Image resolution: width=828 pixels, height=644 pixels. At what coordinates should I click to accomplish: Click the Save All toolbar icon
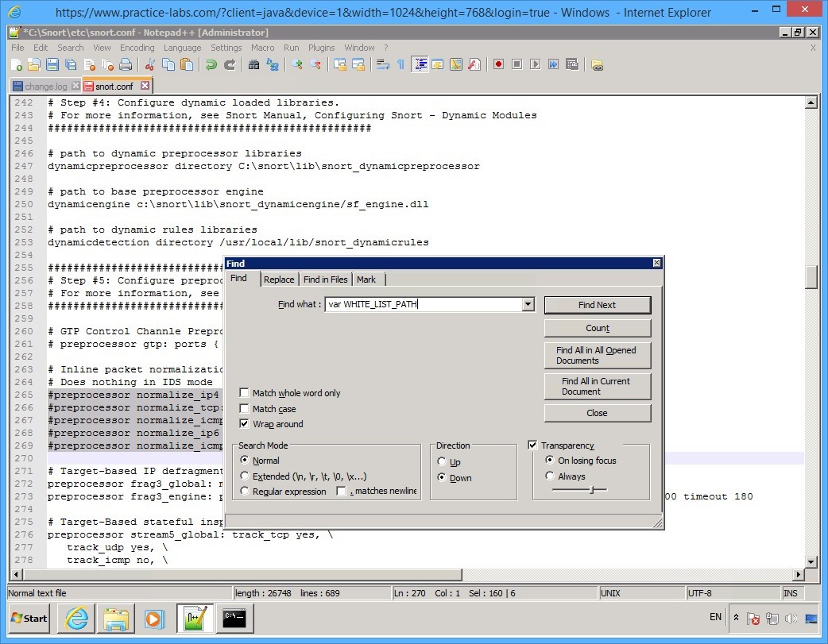(72, 64)
